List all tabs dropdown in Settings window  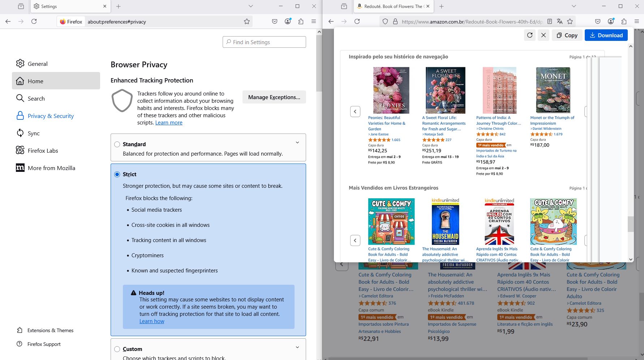(x=251, y=6)
